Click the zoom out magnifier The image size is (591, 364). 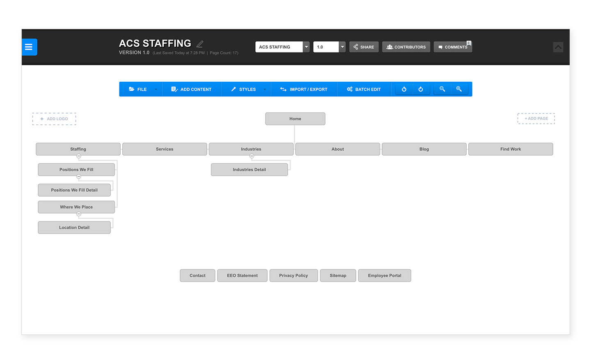442,89
